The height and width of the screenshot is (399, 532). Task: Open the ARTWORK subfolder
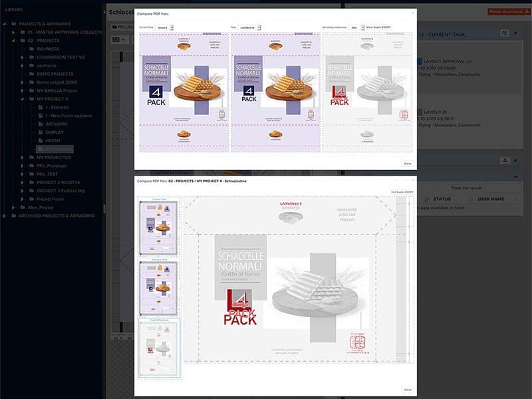[x=57, y=124]
